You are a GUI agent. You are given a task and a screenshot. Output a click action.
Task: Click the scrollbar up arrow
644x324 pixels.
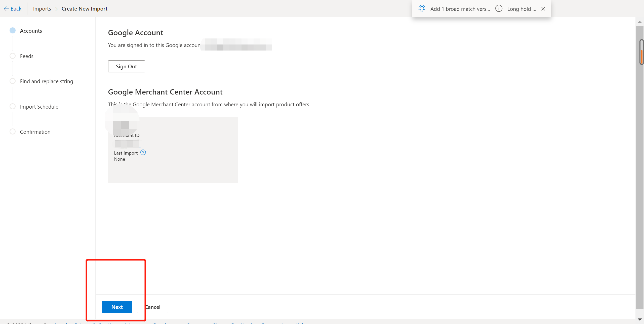tap(640, 22)
